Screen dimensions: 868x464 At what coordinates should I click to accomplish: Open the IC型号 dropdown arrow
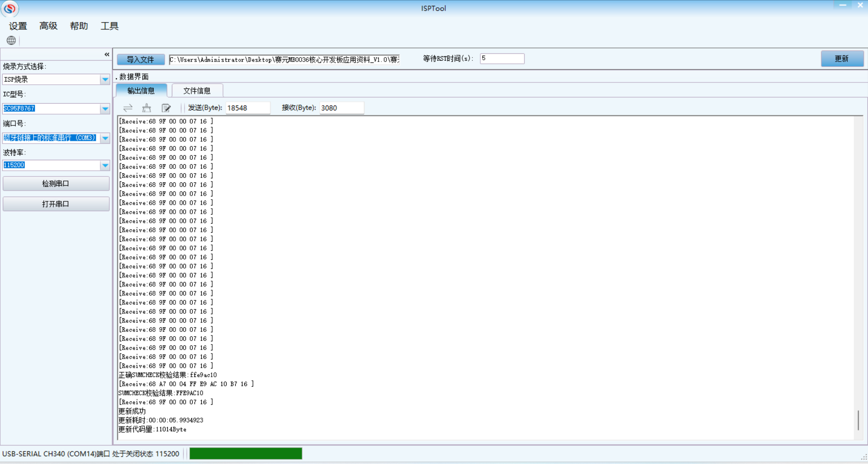point(105,109)
